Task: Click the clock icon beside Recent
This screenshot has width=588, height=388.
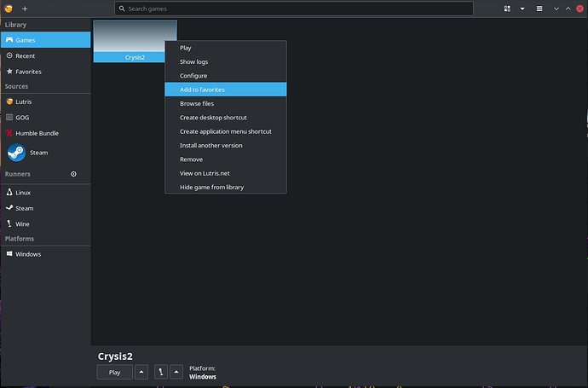Action: 9,55
